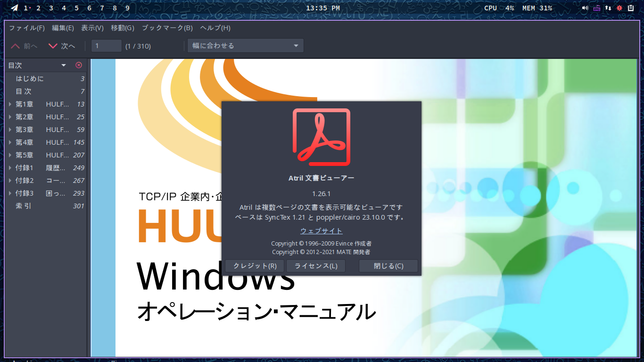This screenshot has height=362, width=644.
Task: Click the 13:35 PM clock
Action: [323, 8]
